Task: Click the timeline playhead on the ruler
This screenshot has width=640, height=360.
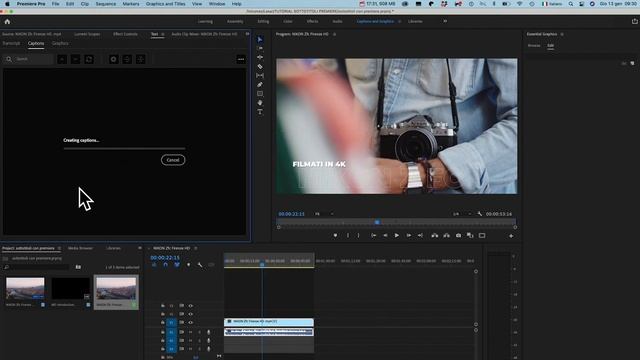Action: 262,264
